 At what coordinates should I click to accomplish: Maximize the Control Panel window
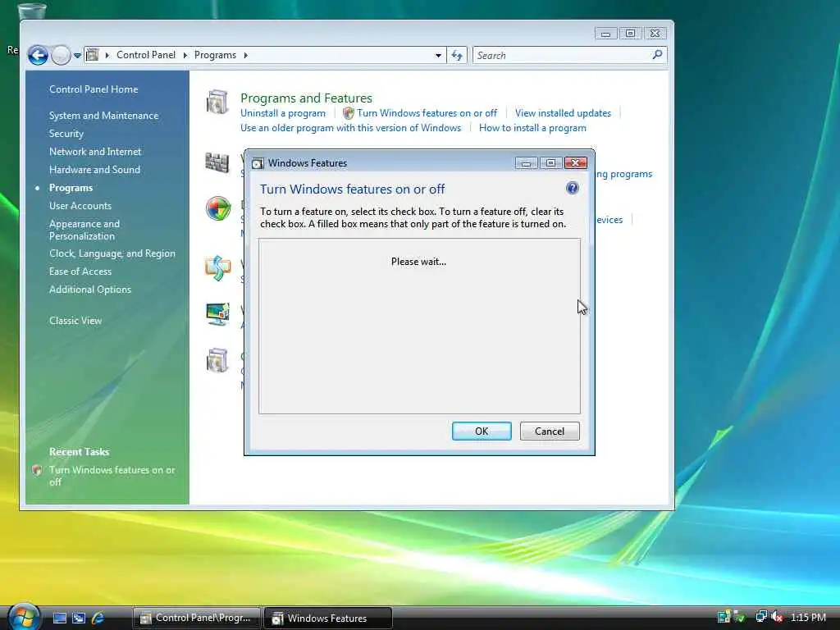[x=630, y=33]
